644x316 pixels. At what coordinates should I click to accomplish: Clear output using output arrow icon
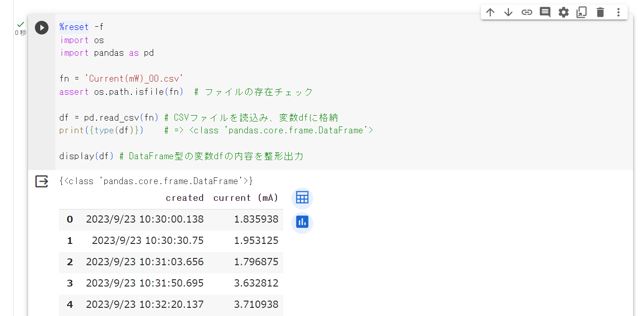(42, 182)
